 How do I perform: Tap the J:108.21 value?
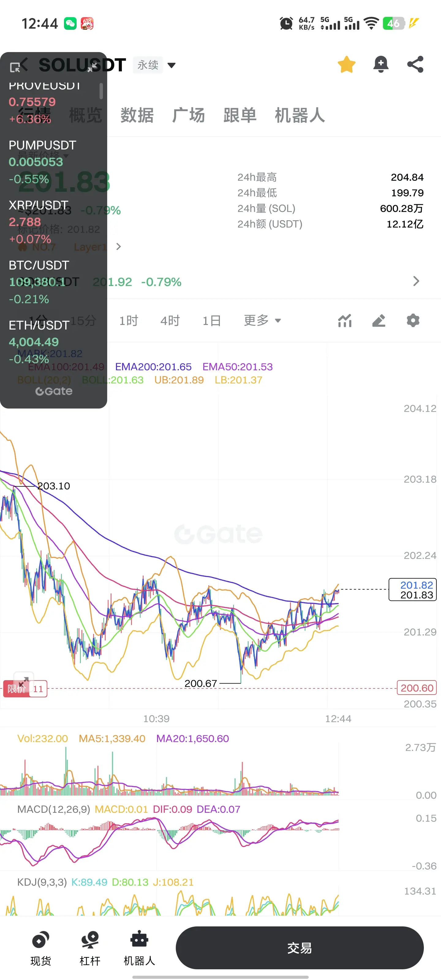(x=173, y=882)
